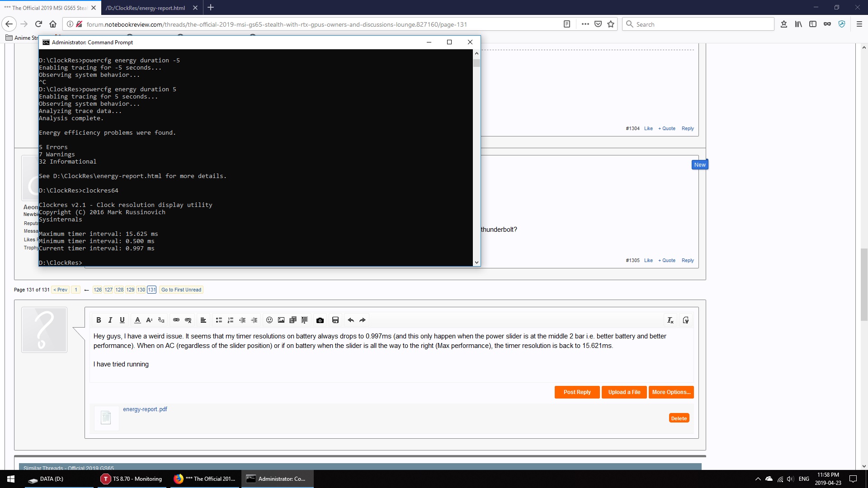Click the remove formatting icon
Viewport: 868px width, 488px height.
(x=670, y=320)
